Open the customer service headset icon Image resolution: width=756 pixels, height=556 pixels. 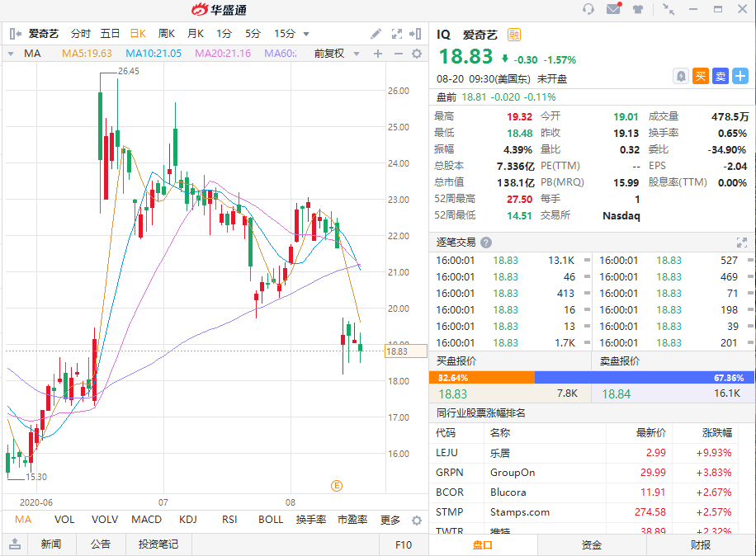click(x=588, y=9)
